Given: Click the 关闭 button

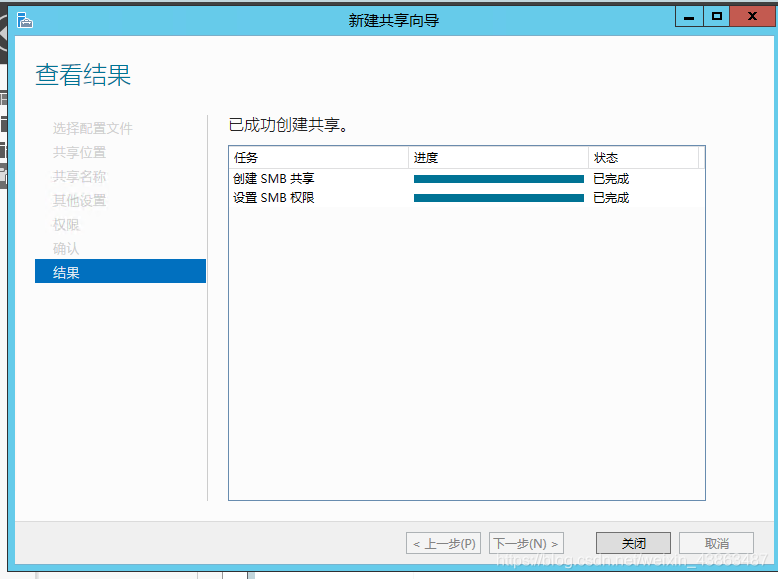Looking at the screenshot, I should point(633,543).
